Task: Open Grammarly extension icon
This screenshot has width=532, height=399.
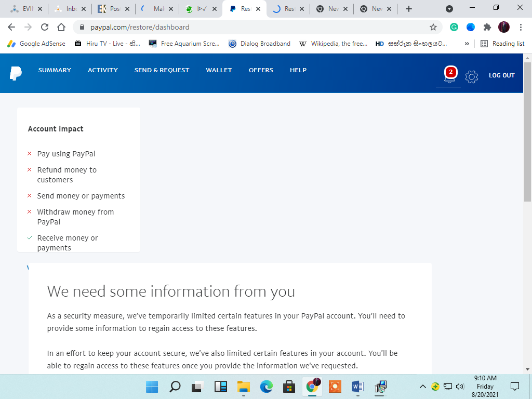Action: click(454, 27)
